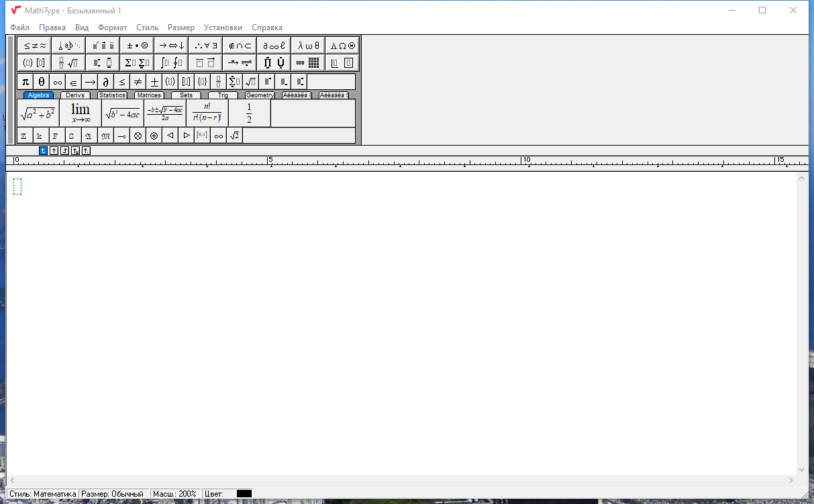
Task: Insert fraction template from small bar
Action: click(x=219, y=82)
